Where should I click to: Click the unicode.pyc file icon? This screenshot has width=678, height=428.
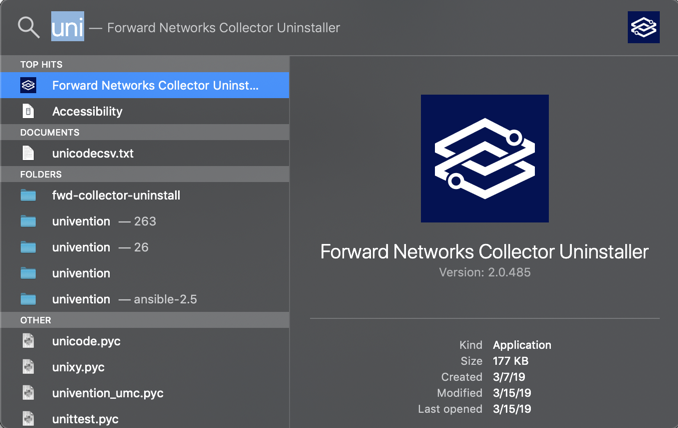(28, 341)
